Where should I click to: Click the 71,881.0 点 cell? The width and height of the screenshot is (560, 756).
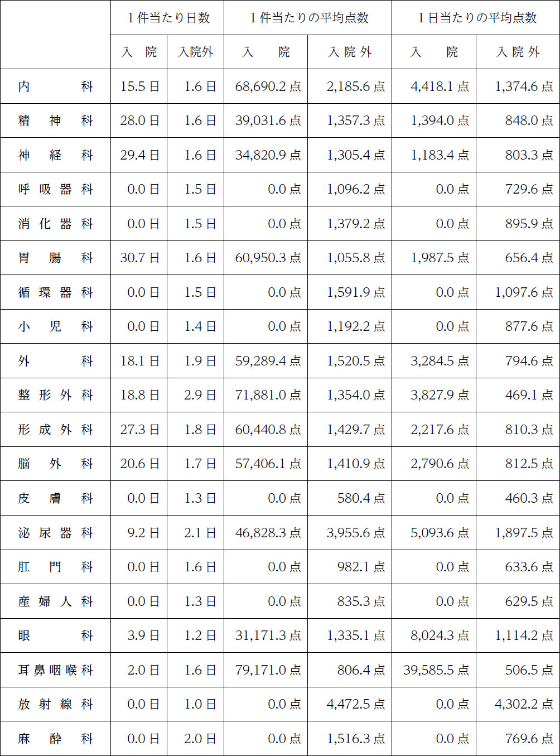(x=268, y=396)
